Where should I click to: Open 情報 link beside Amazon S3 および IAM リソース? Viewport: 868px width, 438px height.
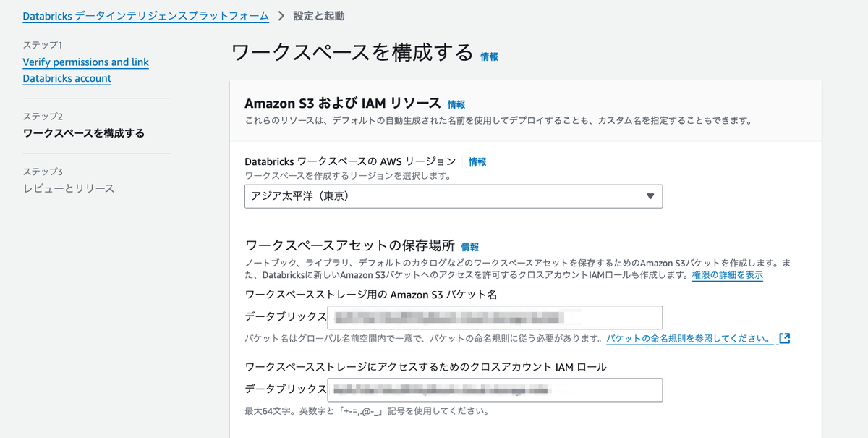[x=456, y=104]
